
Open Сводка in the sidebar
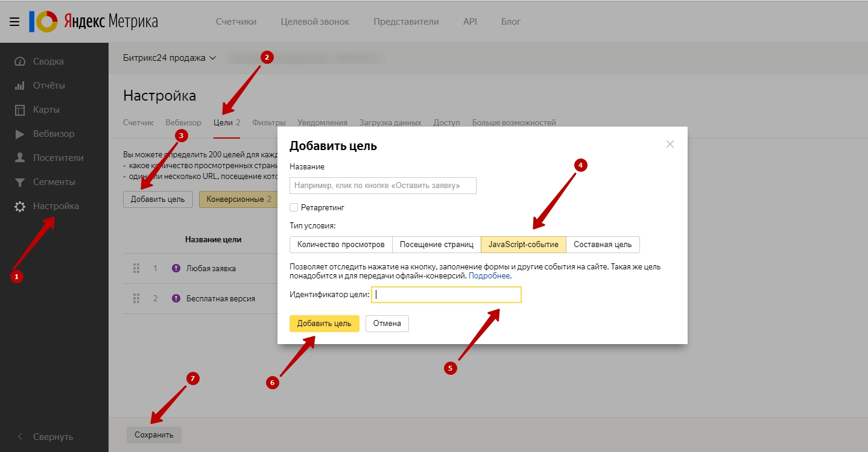pos(39,61)
